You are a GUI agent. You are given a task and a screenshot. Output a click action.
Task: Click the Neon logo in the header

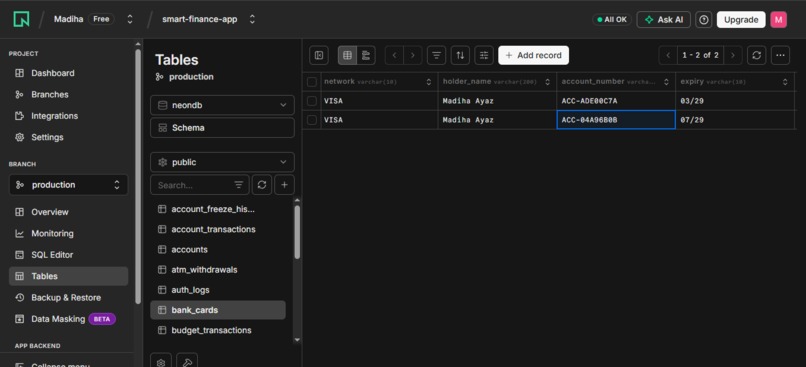click(21, 20)
